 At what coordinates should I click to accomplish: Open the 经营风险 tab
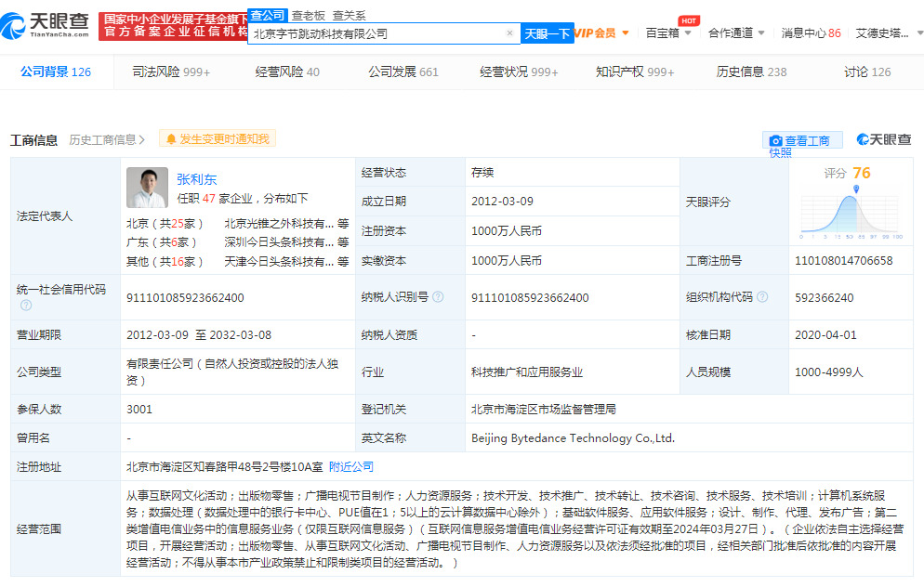click(x=287, y=72)
